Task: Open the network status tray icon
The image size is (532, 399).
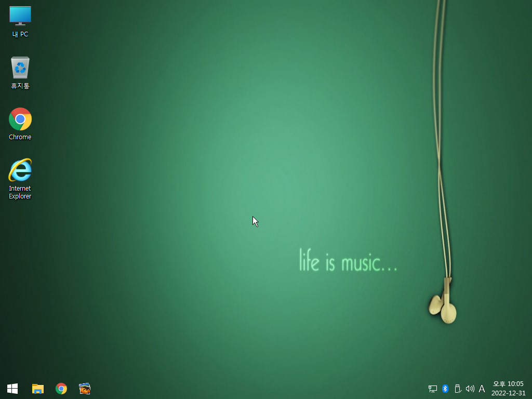Action: tap(433, 389)
